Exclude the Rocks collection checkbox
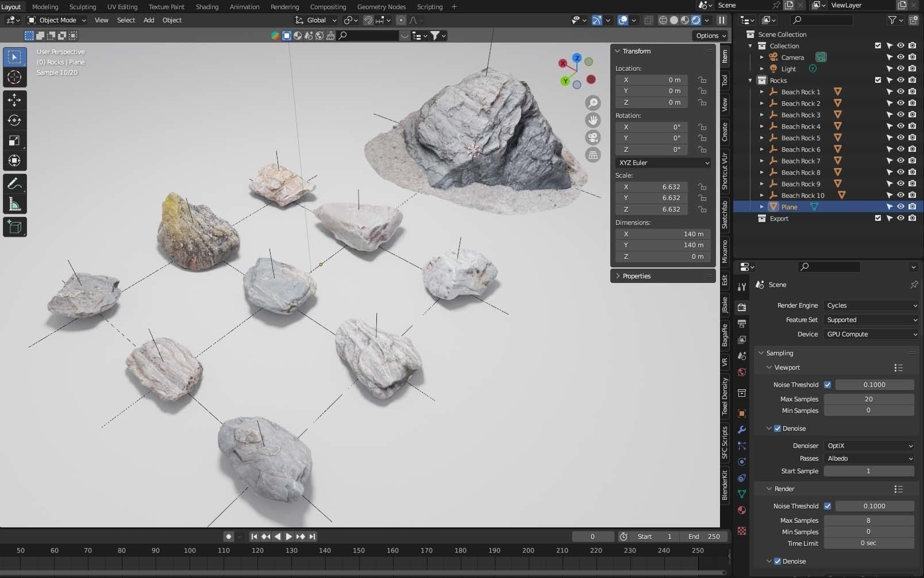924x578 pixels. pyautogui.click(x=877, y=80)
